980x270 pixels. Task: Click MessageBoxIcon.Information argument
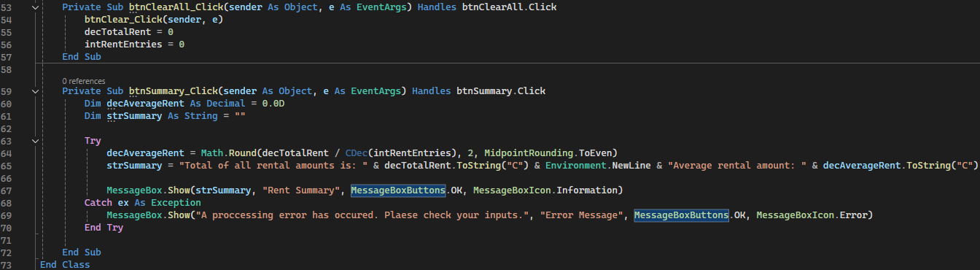coord(546,190)
